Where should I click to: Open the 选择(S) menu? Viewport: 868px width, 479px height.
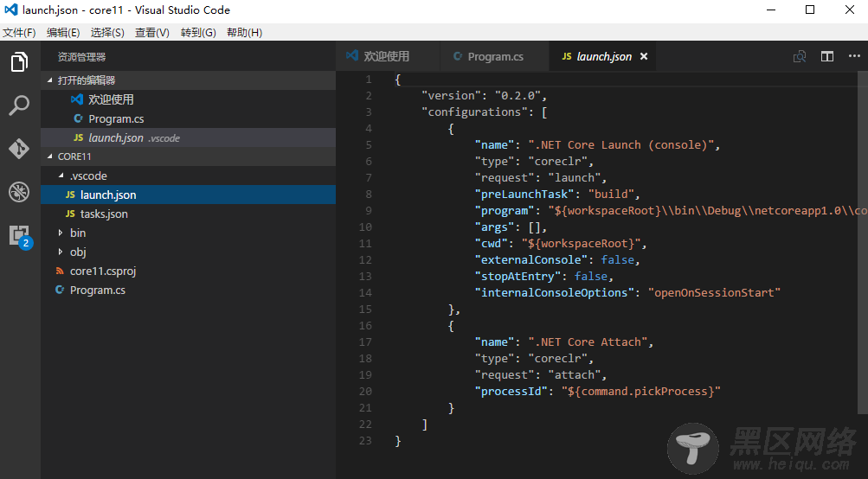[x=107, y=33]
